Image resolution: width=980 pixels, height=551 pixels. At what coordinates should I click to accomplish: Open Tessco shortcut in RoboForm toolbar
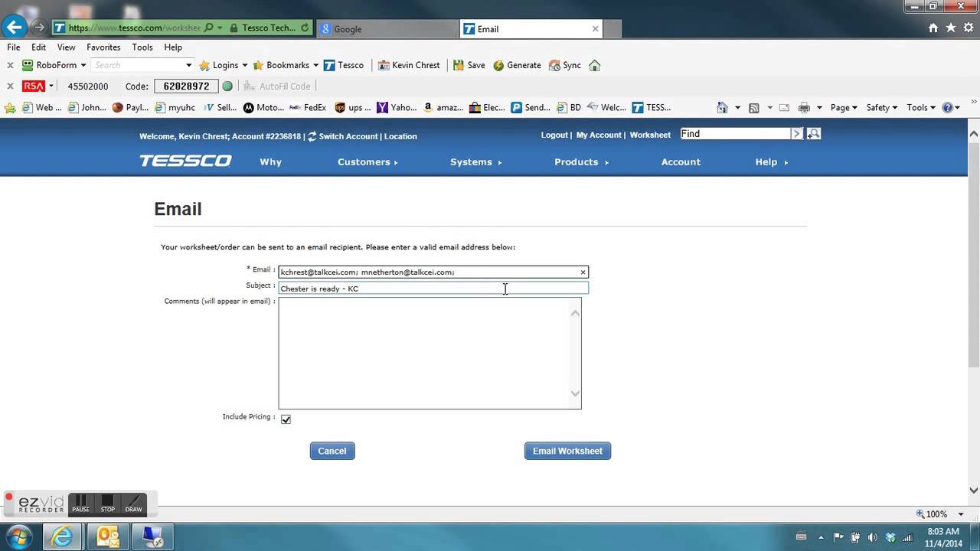[344, 65]
